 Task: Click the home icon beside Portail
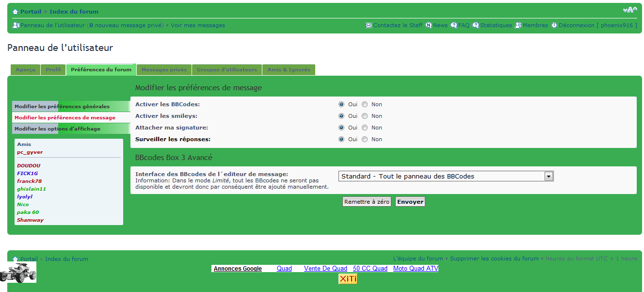(x=16, y=12)
